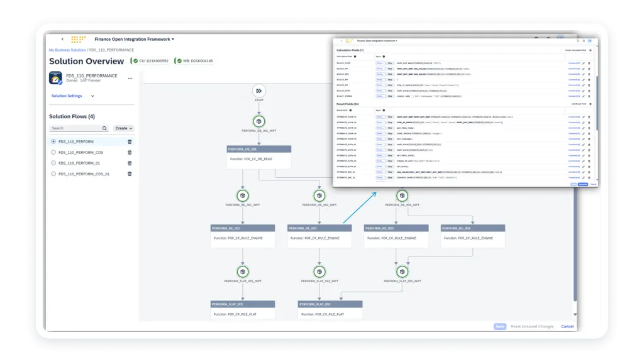
Task: Select the PERFORM_DB_001_INPT node icon
Action: [258, 121]
